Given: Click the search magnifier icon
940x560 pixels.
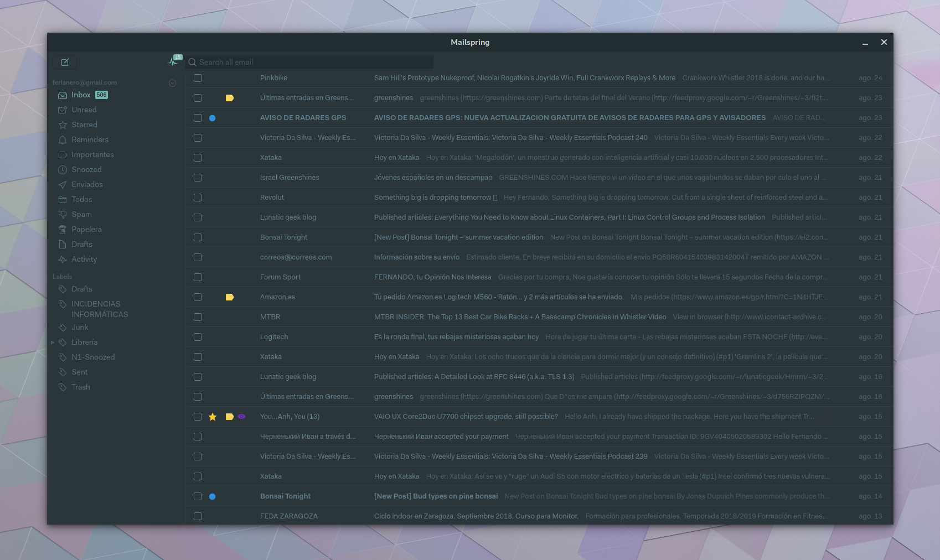Looking at the screenshot, I should pyautogui.click(x=193, y=63).
